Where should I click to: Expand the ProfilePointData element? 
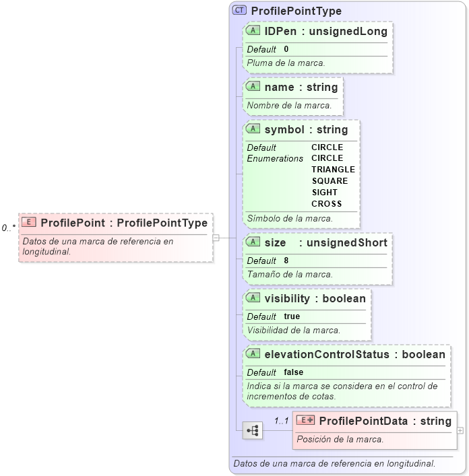point(460,430)
